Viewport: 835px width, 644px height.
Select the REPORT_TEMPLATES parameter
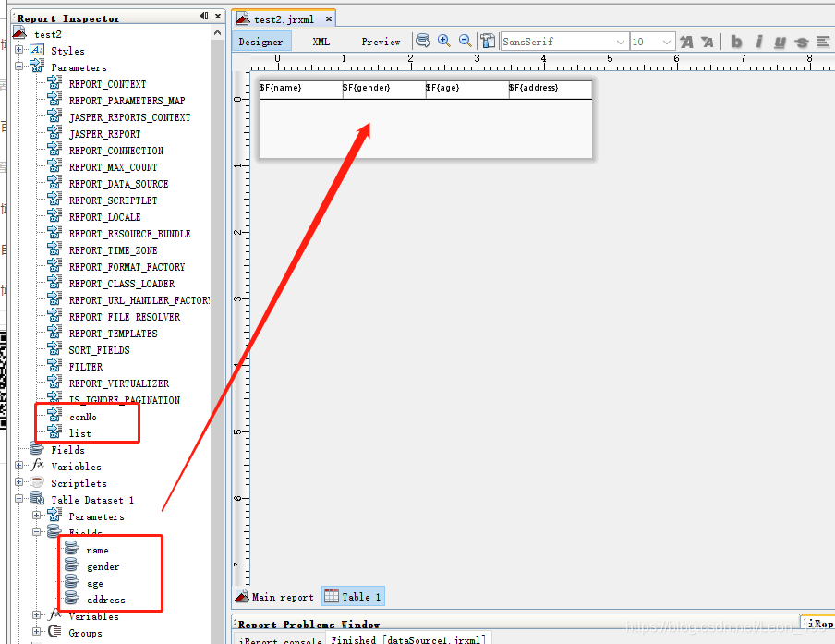tap(113, 334)
